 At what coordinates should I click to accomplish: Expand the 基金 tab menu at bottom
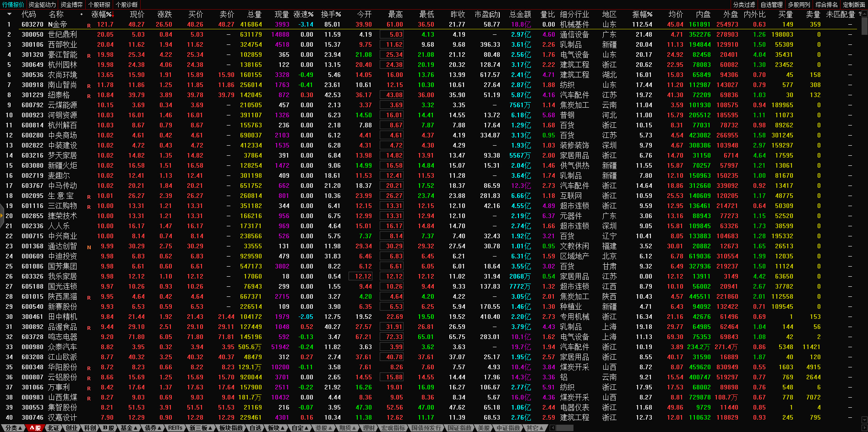pyautogui.click(x=129, y=428)
